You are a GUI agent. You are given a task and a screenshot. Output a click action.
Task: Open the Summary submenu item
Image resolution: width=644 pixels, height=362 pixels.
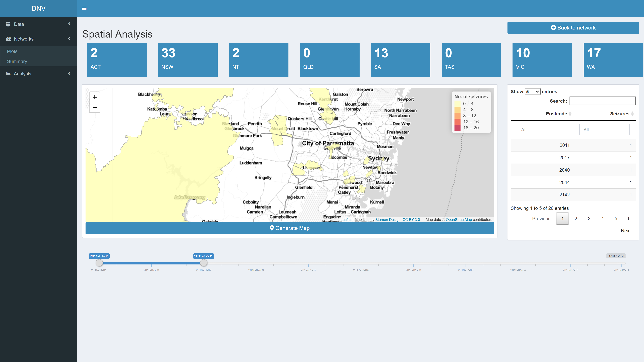click(x=17, y=62)
